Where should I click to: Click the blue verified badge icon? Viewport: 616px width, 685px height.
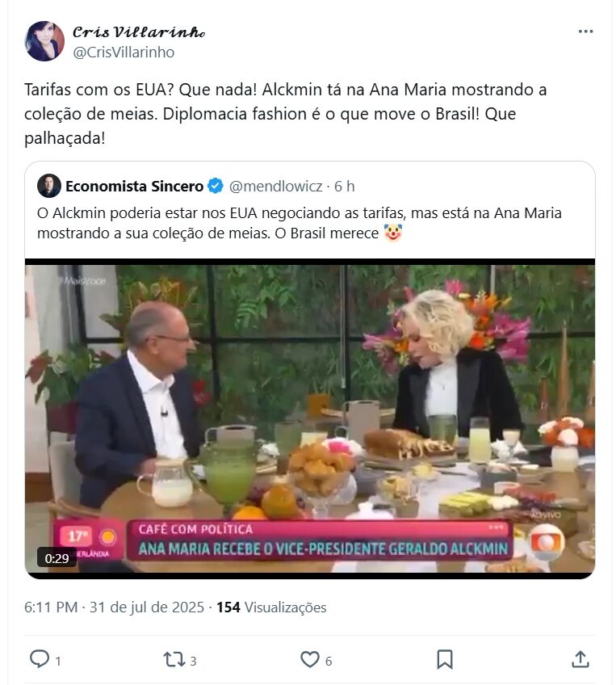point(216,187)
